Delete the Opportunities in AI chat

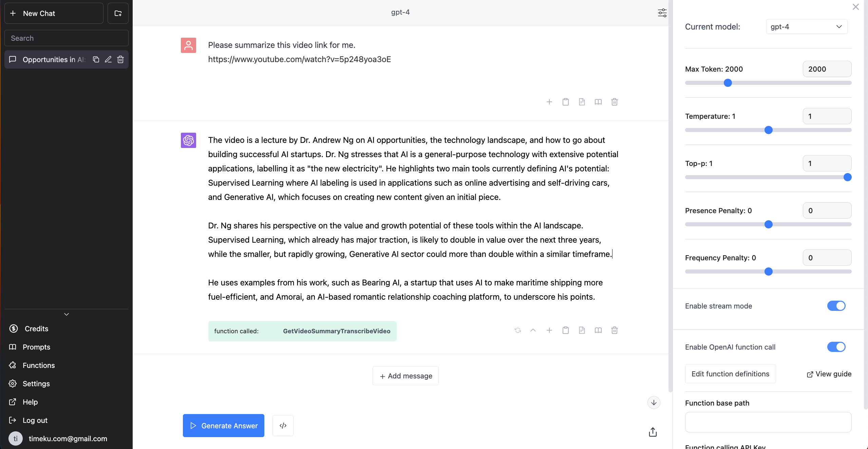click(x=120, y=59)
